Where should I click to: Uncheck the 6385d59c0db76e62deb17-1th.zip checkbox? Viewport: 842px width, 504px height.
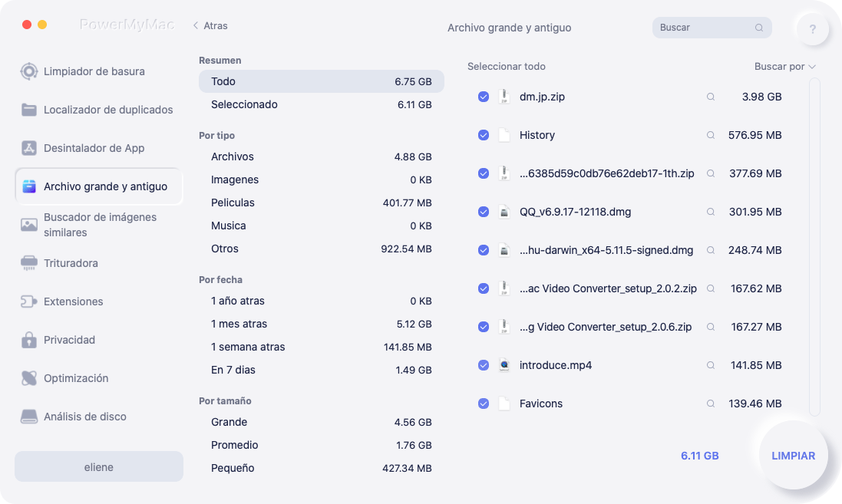(x=484, y=173)
